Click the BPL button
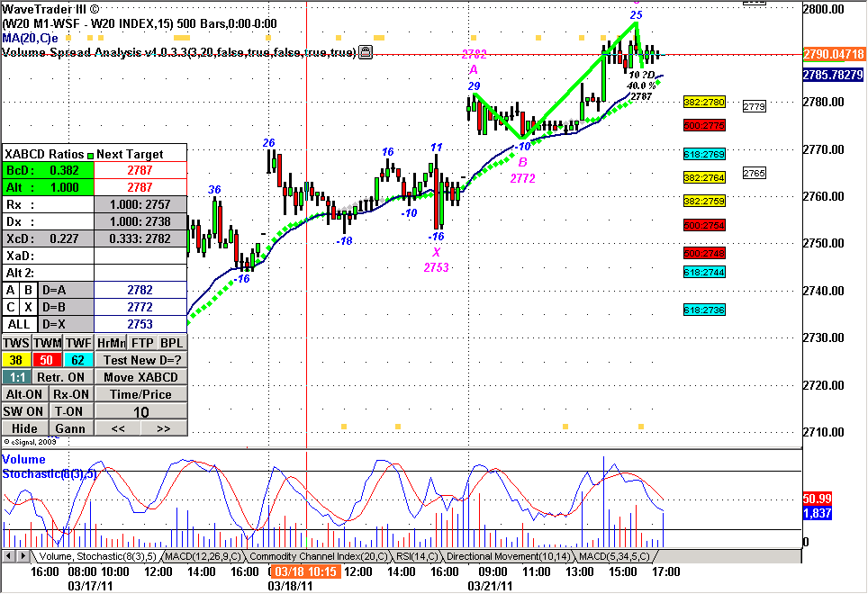 tap(172, 343)
